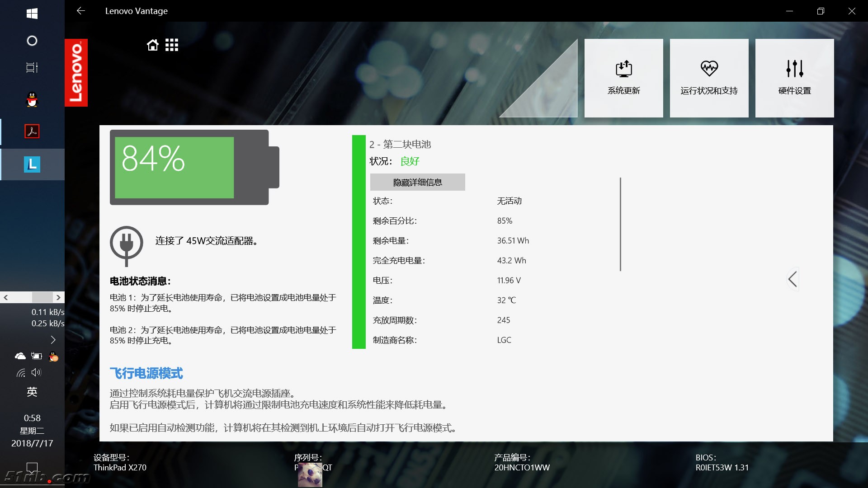Switch to the Adobe Acrobat taskbar icon

pos(32,131)
